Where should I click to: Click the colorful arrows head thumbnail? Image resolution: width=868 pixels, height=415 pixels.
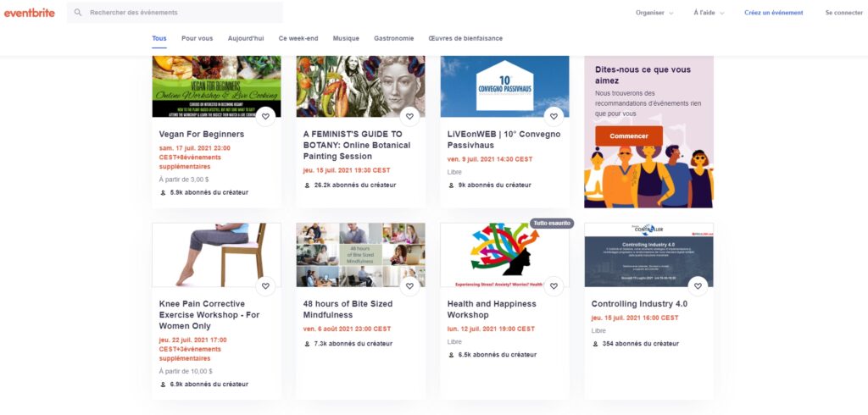coord(504,255)
